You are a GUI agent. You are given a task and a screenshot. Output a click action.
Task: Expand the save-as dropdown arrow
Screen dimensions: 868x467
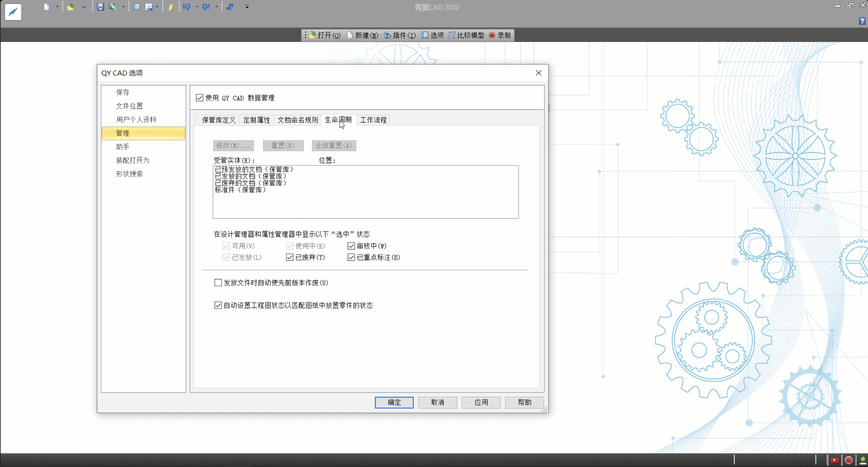click(123, 7)
